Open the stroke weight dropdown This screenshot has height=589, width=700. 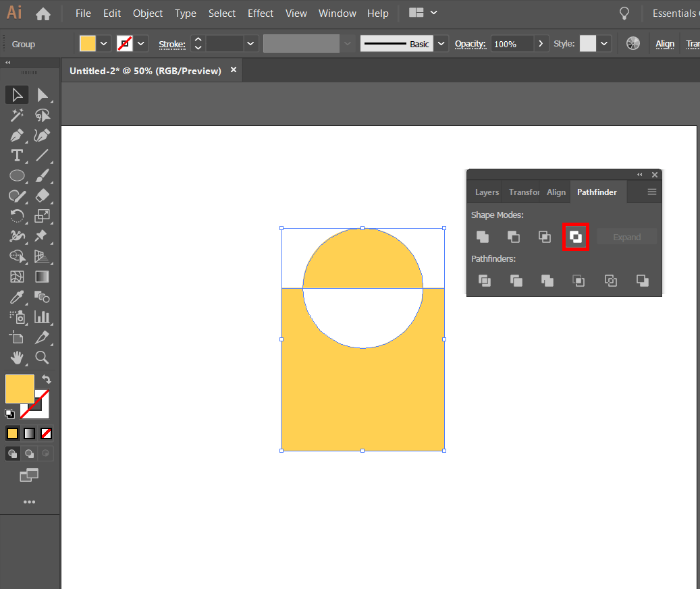click(x=250, y=43)
